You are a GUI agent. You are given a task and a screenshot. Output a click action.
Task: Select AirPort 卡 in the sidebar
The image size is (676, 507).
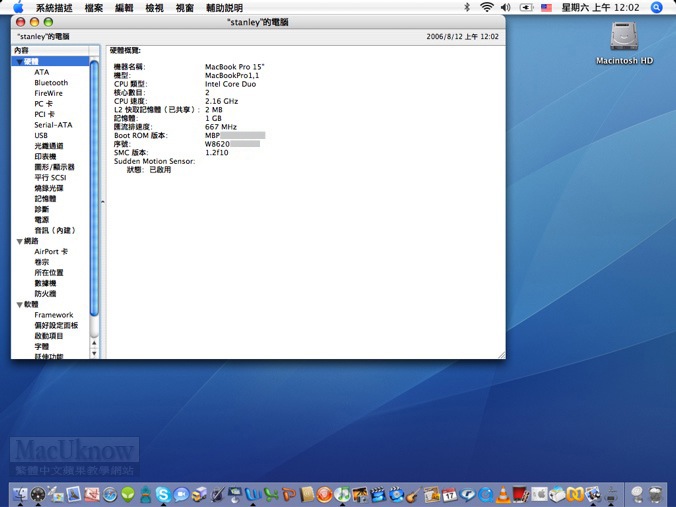pos(51,251)
